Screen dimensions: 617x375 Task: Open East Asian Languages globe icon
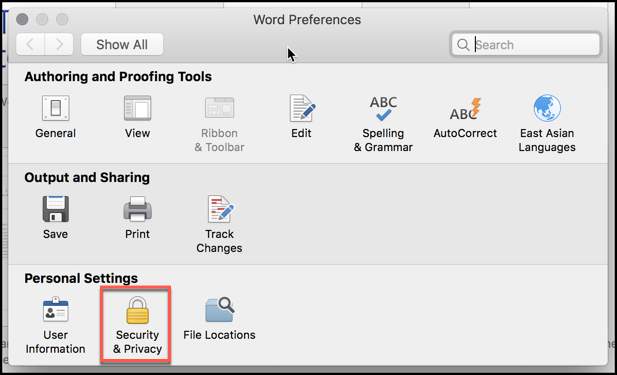(547, 108)
